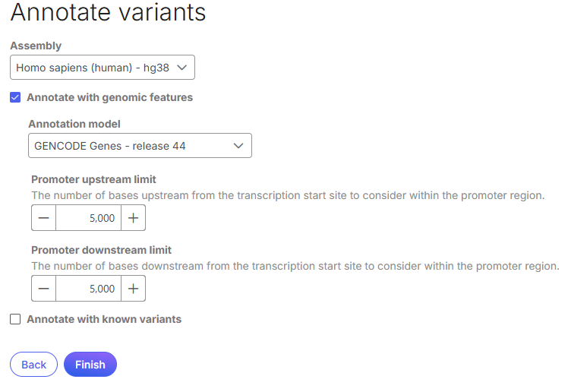Go back with the Back button

33,365
